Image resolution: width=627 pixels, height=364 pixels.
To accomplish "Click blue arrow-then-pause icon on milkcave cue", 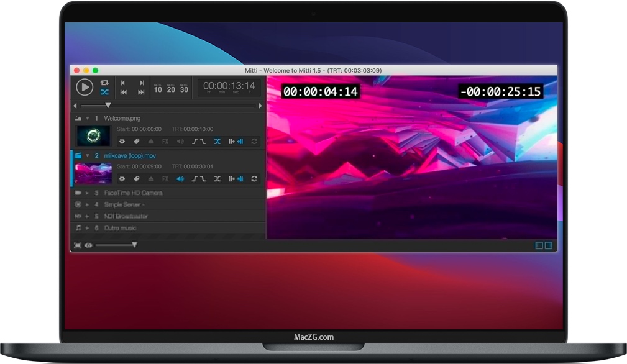I will (x=240, y=179).
